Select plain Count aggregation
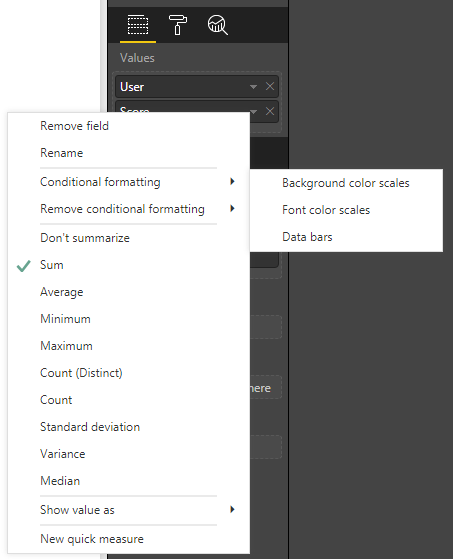453x559 pixels. pos(129,400)
